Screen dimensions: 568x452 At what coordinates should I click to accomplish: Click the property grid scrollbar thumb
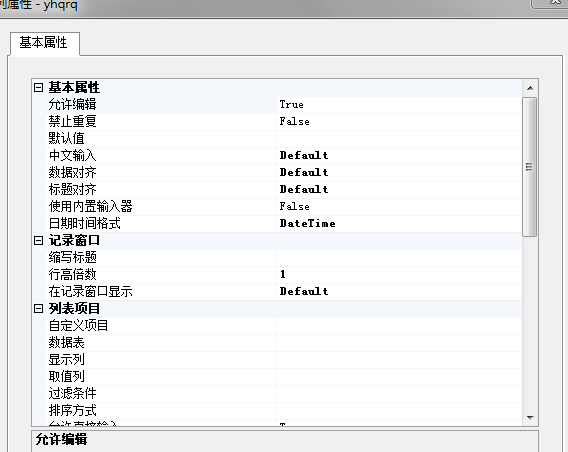(530, 167)
